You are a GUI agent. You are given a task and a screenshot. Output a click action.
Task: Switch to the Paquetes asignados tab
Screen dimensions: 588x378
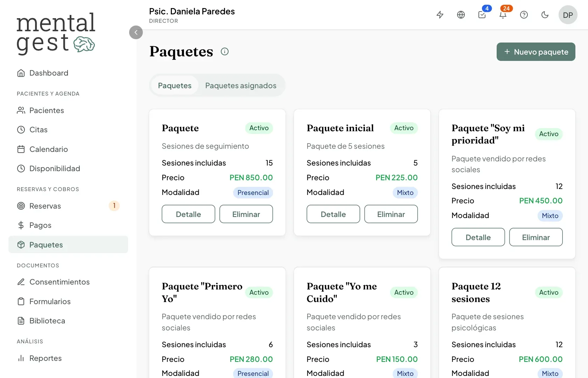pyautogui.click(x=241, y=85)
